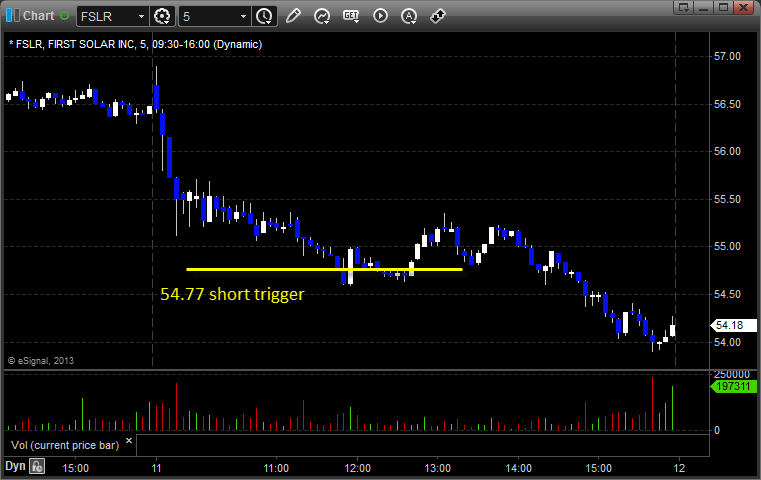This screenshot has width=761, height=480.
Task: Close the Vol study panel
Action: 129,441
